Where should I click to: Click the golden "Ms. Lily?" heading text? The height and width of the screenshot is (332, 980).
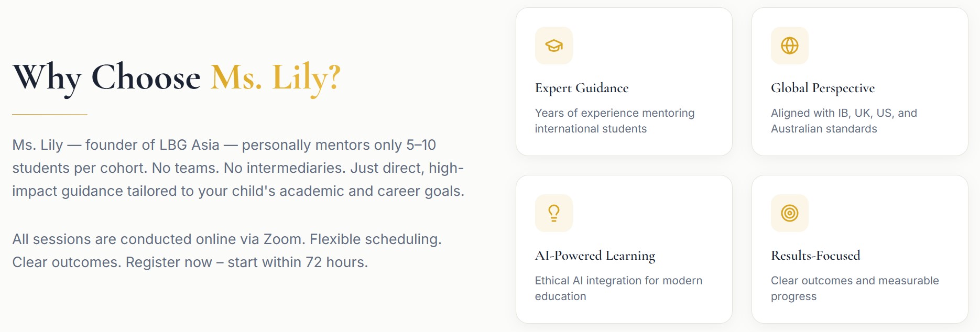tap(276, 78)
